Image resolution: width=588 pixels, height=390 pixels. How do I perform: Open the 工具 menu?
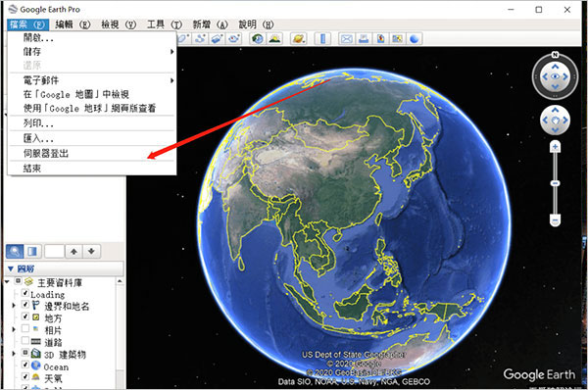(165, 24)
